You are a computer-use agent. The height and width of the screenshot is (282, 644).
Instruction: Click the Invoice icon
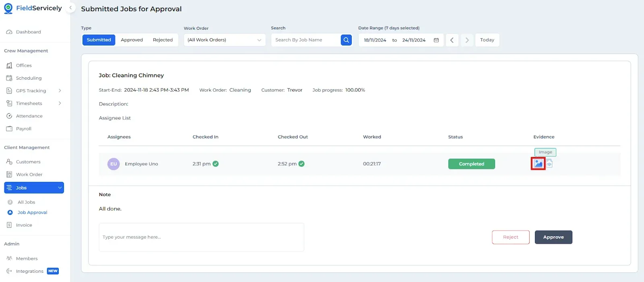[x=9, y=225]
